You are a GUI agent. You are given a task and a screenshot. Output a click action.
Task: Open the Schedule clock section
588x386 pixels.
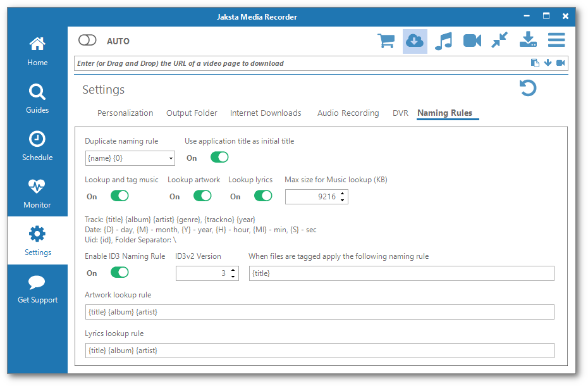pyautogui.click(x=37, y=146)
